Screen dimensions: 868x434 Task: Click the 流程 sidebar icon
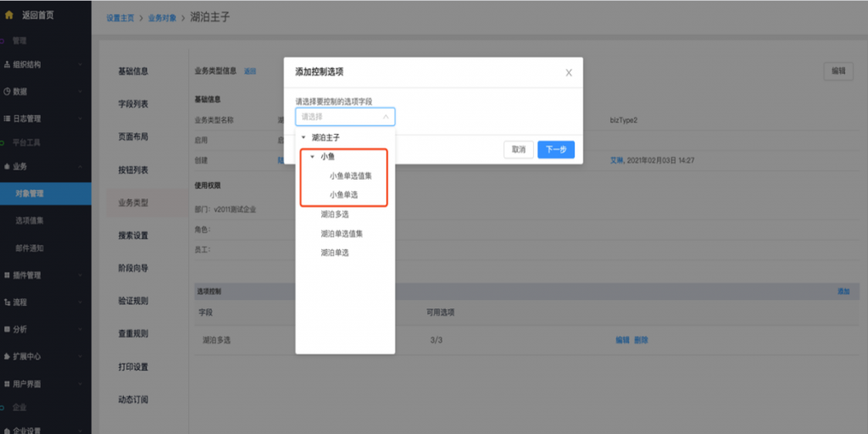[7, 302]
